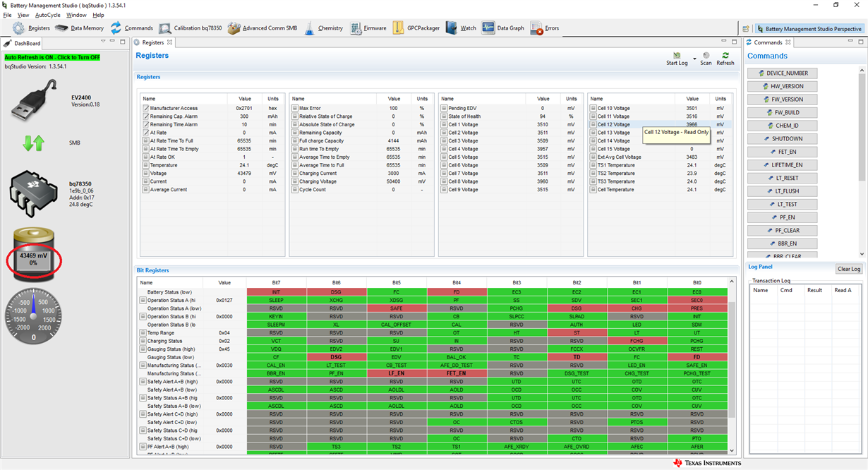The width and height of the screenshot is (868, 470).
Task: Click the battery 43469 mV icon
Action: (33, 253)
